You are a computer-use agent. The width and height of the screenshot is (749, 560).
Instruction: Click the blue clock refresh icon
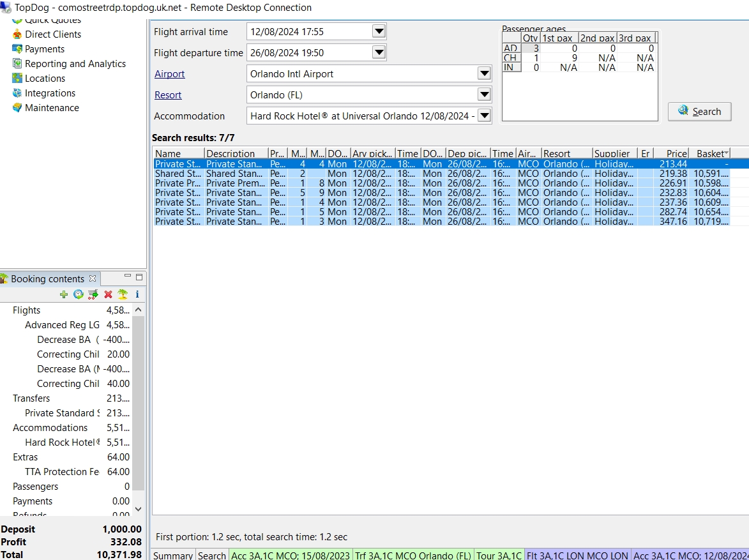pos(78,294)
